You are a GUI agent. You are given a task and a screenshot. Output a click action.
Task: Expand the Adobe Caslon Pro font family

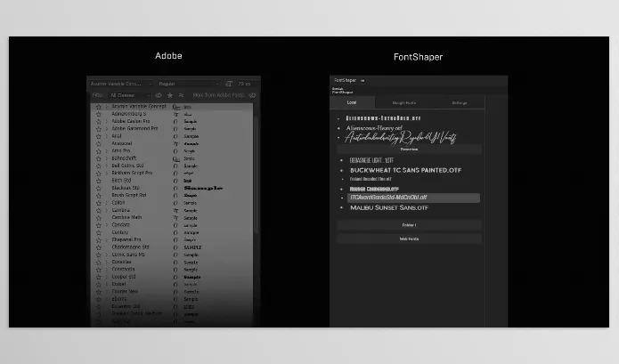pyautogui.click(x=107, y=121)
